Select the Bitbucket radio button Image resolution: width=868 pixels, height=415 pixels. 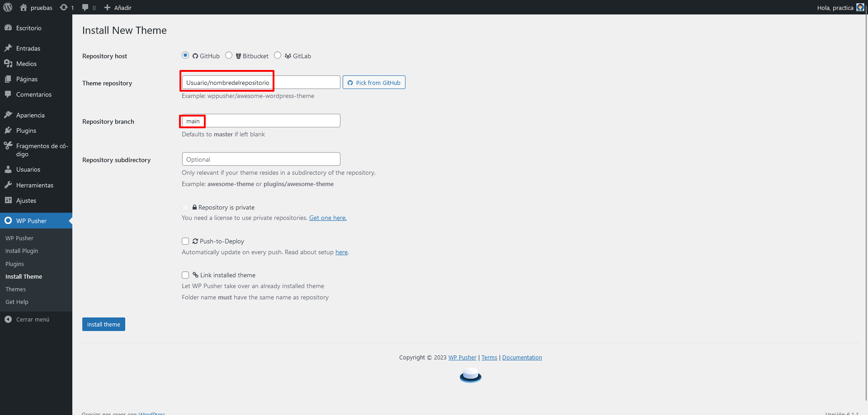[229, 55]
